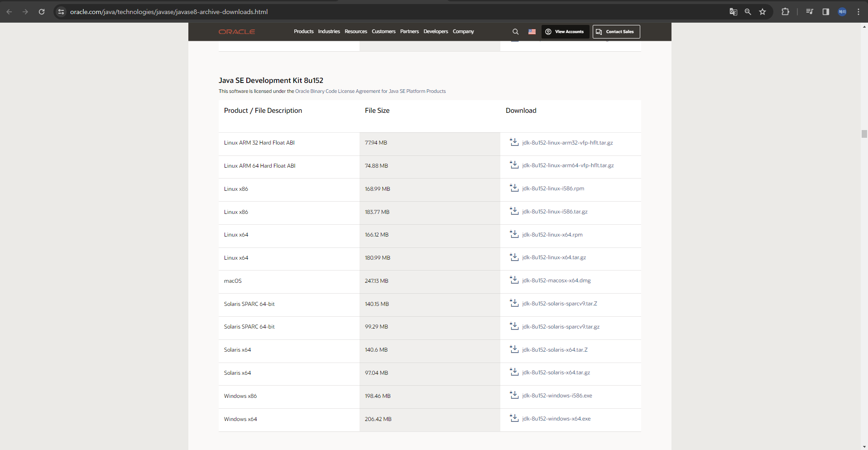Download jdk-8u152-linux-x64.rpm link
Screen dimensions: 868x450
(552, 235)
